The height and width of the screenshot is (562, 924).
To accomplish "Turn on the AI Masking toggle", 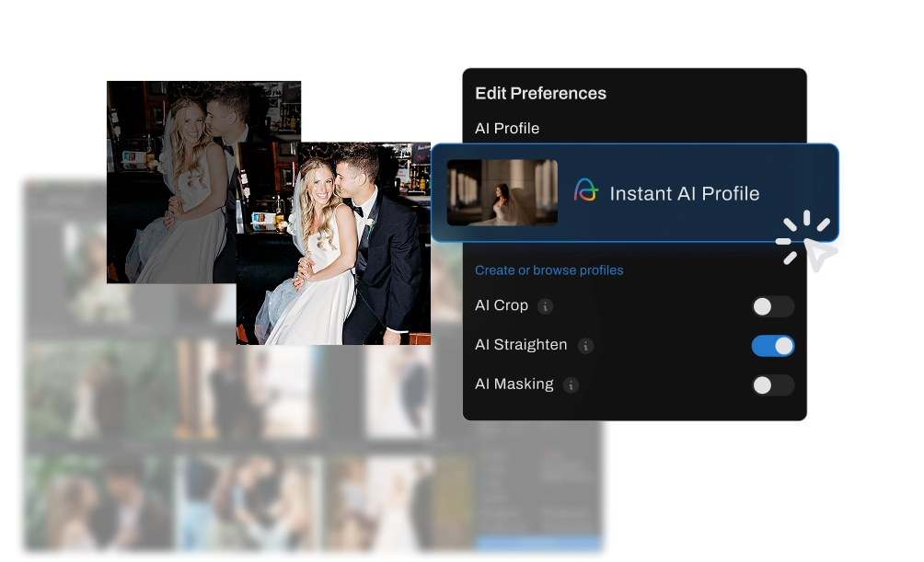I will [x=772, y=385].
